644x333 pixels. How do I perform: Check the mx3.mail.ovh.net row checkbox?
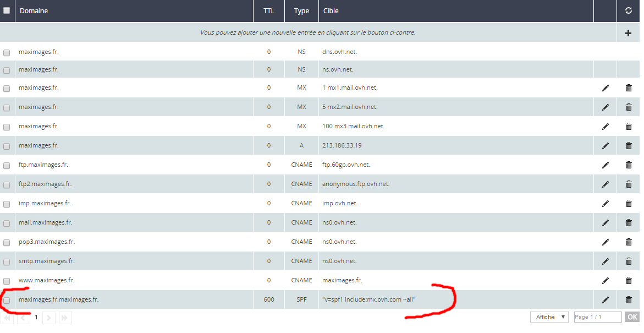click(7, 127)
